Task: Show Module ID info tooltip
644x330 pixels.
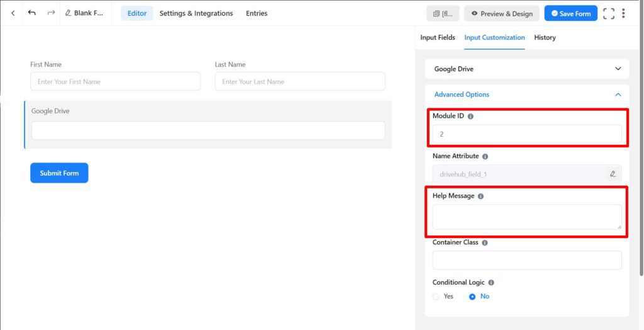Action: [470, 117]
